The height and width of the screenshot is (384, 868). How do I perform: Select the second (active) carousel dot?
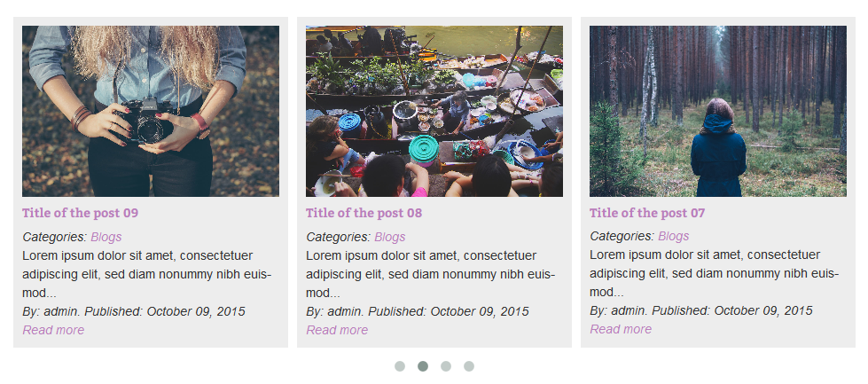tap(423, 366)
